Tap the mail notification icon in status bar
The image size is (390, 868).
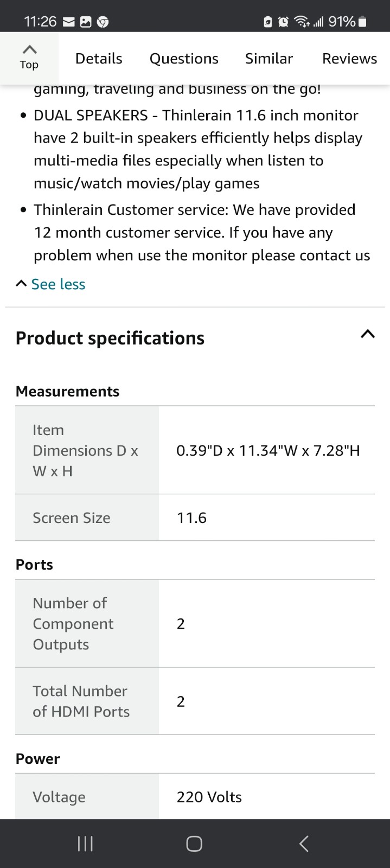tap(69, 22)
